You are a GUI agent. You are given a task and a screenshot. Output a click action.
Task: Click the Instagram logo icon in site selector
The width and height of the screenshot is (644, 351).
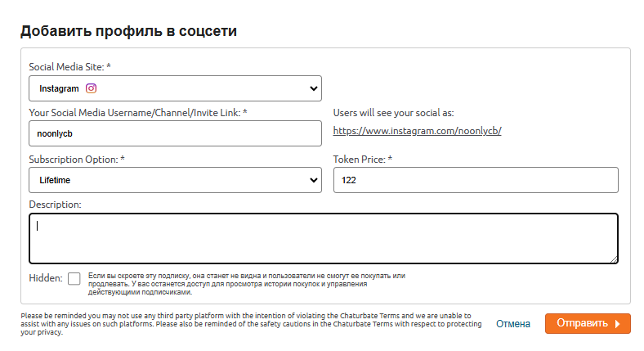tap(92, 88)
